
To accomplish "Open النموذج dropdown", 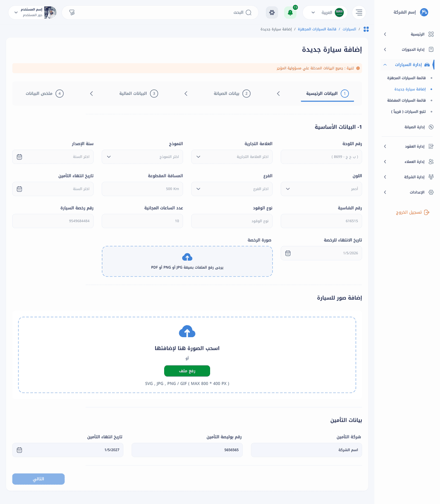I will tap(142, 157).
